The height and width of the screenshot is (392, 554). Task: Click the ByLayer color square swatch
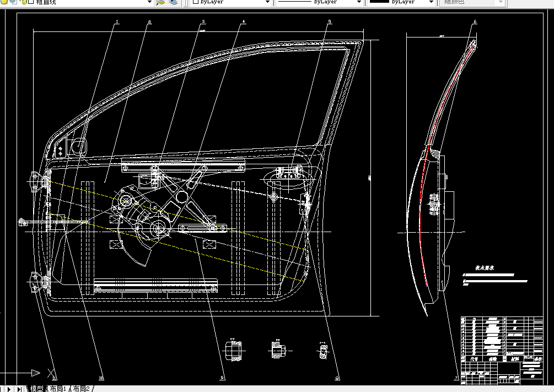click(195, 2)
